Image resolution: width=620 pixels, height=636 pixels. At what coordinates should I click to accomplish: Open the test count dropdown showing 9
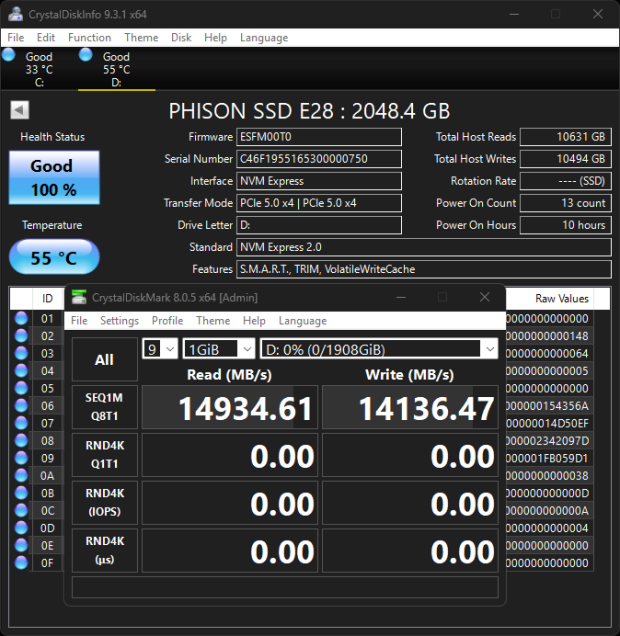[160, 349]
